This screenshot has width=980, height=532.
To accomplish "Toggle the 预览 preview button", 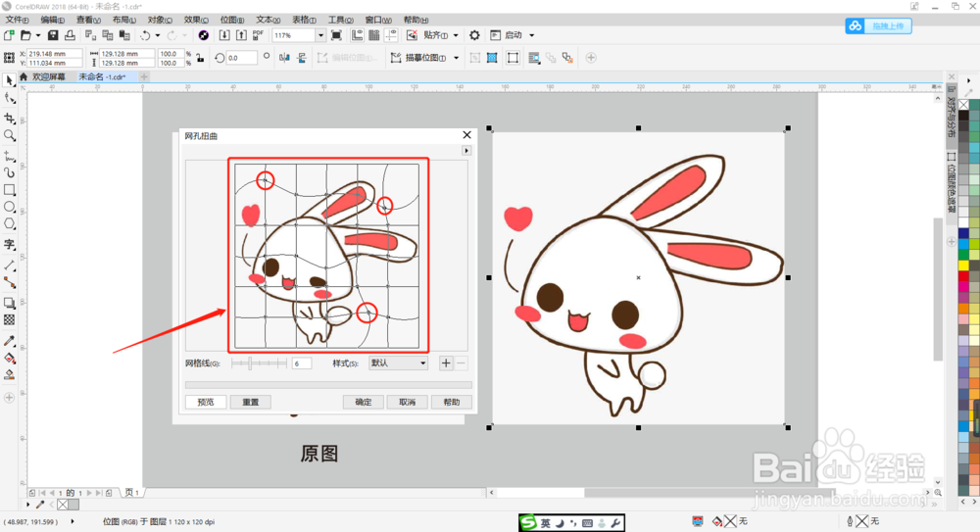I will (x=206, y=402).
